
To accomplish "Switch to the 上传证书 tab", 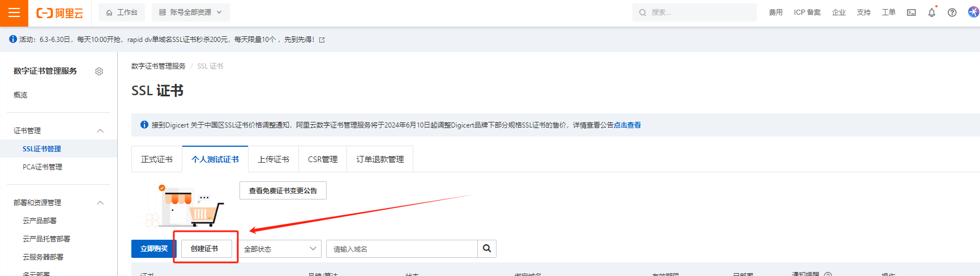I will pos(273,159).
